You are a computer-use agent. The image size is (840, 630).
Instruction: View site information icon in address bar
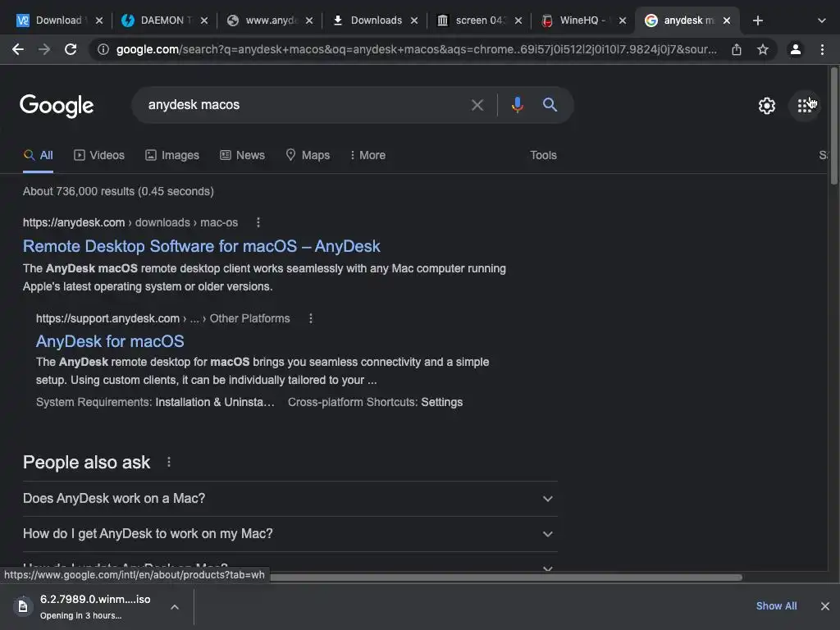click(103, 50)
